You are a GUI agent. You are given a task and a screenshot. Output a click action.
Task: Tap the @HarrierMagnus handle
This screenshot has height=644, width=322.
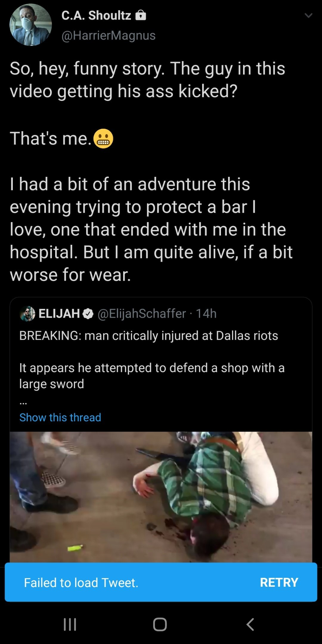tap(109, 36)
